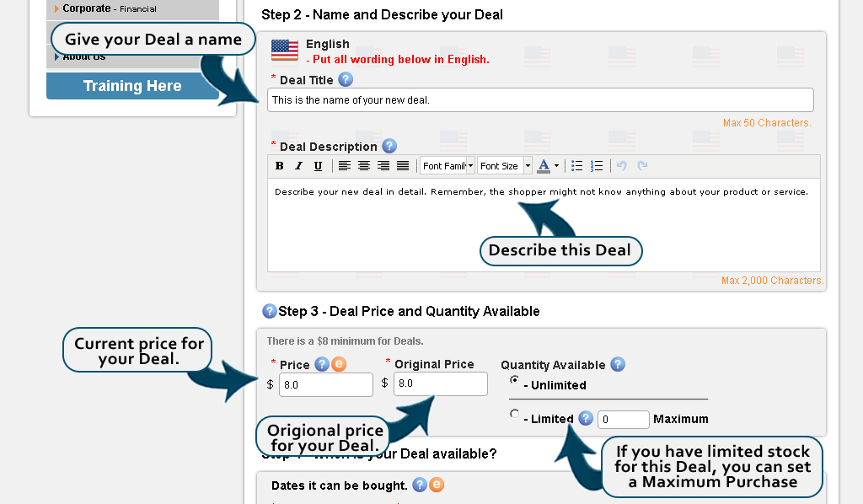This screenshot has height=504, width=863.
Task: Open the Font Family dropdown
Action: [x=448, y=166]
